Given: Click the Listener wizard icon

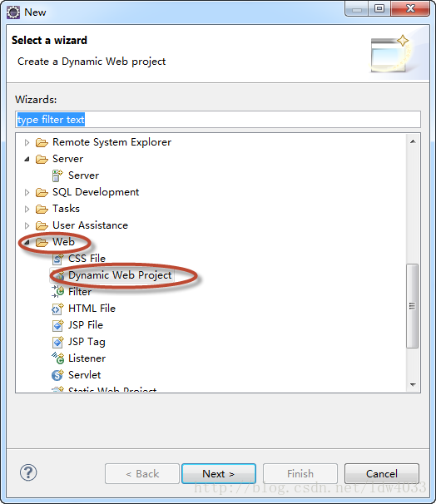Looking at the screenshot, I should [x=57, y=358].
